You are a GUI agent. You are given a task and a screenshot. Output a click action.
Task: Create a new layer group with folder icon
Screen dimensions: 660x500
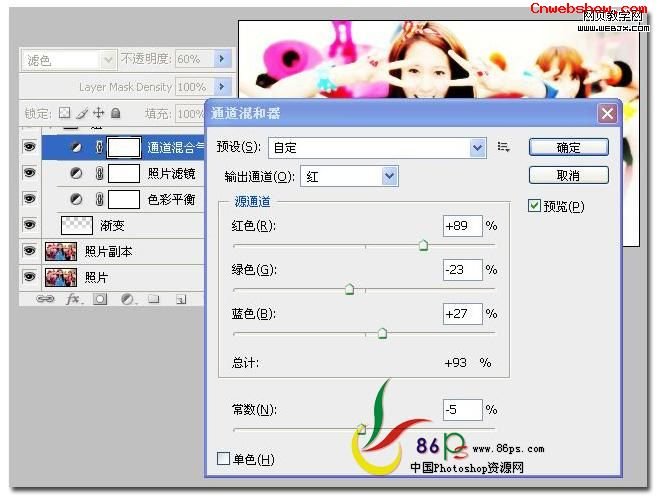coord(154,298)
